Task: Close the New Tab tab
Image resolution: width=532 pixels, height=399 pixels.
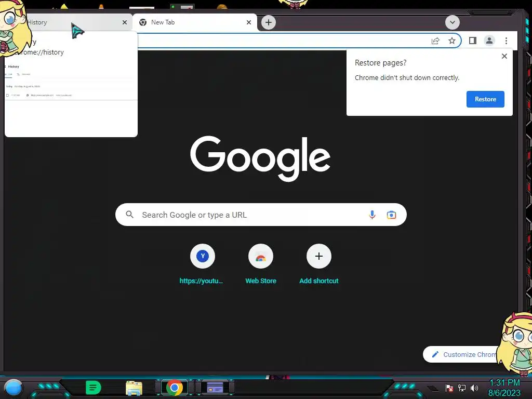Action: [x=249, y=22]
